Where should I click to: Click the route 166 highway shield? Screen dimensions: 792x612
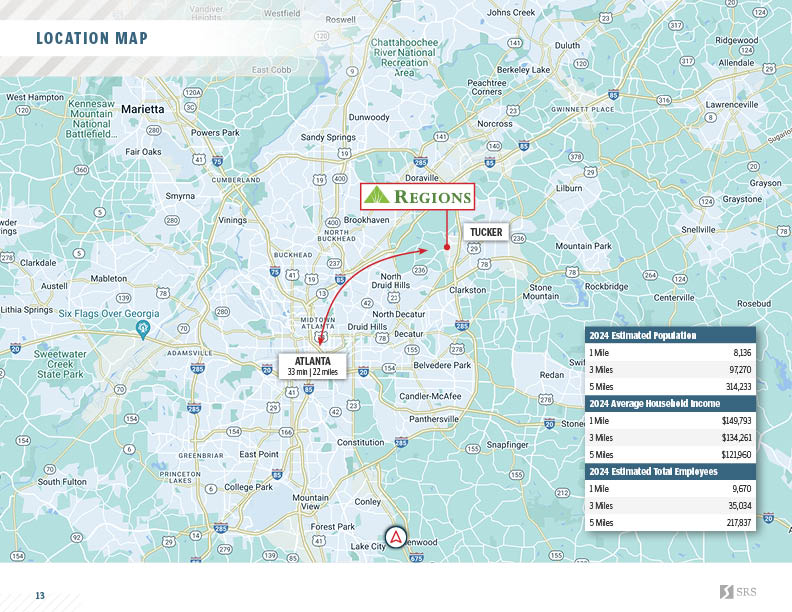286,432
